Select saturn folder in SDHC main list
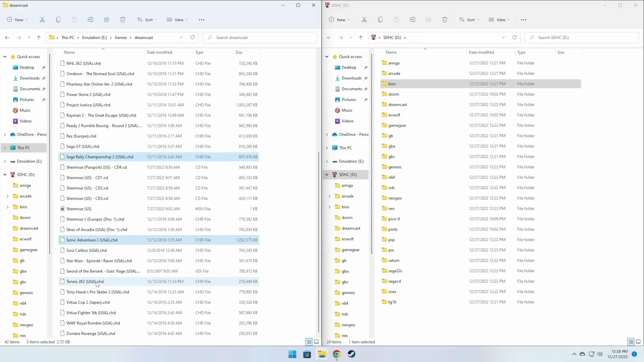 pos(481,260)
